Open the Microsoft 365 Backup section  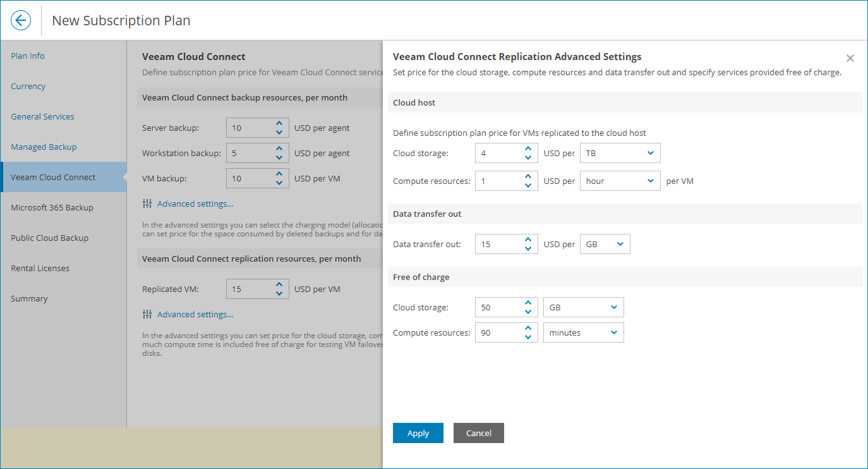(x=52, y=207)
